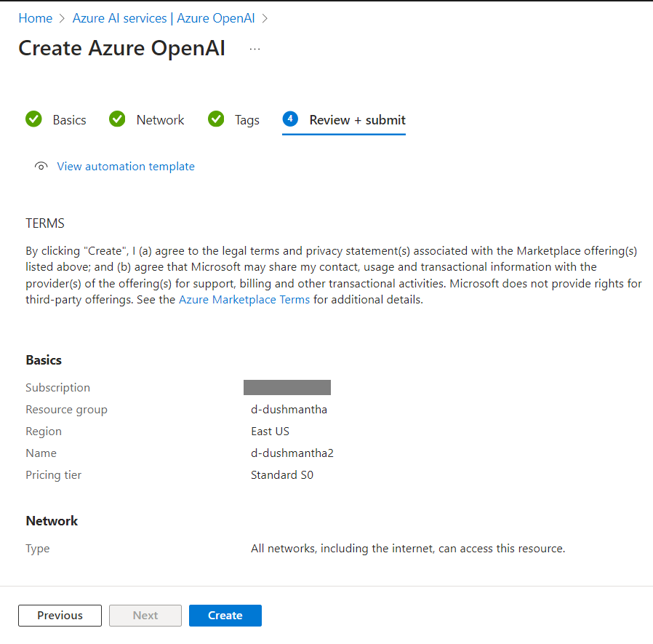The image size is (653, 644).
Task: Click the chevron after Azure OpenAI breadcrumb
Action: [x=266, y=17]
